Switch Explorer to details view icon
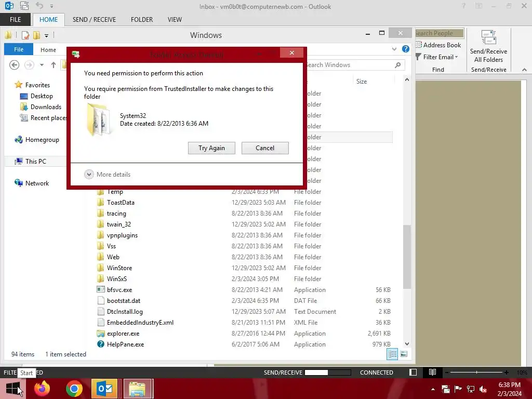 (392, 354)
